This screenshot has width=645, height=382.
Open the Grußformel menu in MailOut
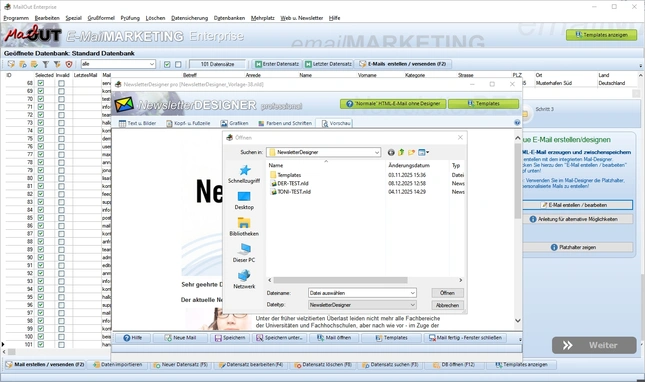101,18
